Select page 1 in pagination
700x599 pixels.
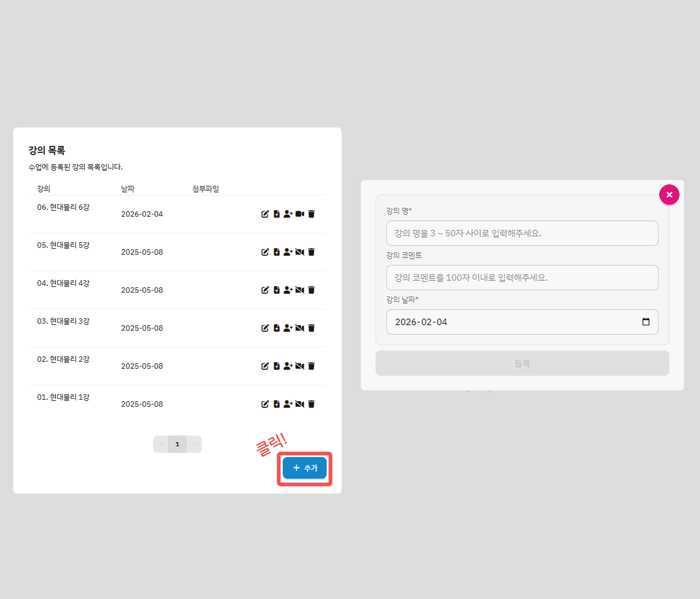point(177,444)
